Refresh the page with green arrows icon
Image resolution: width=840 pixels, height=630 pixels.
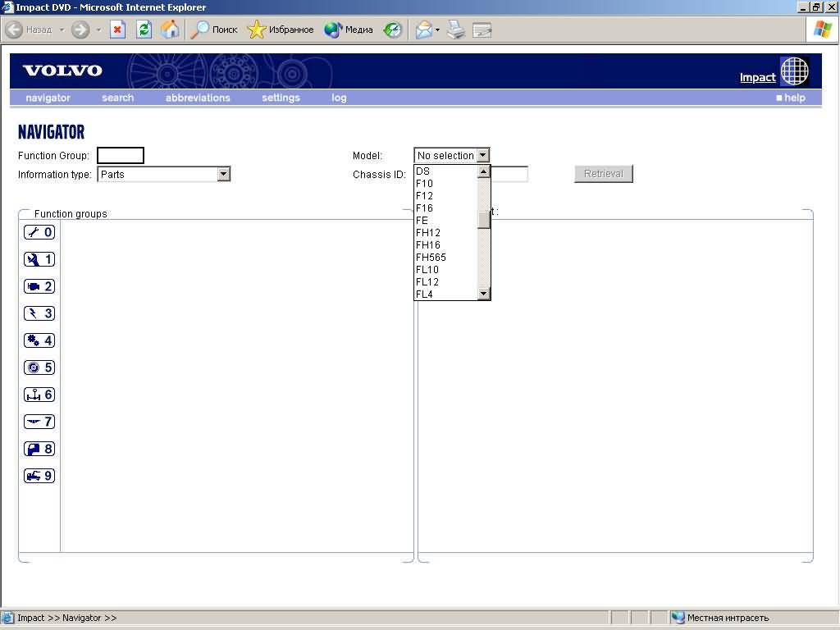(x=144, y=30)
